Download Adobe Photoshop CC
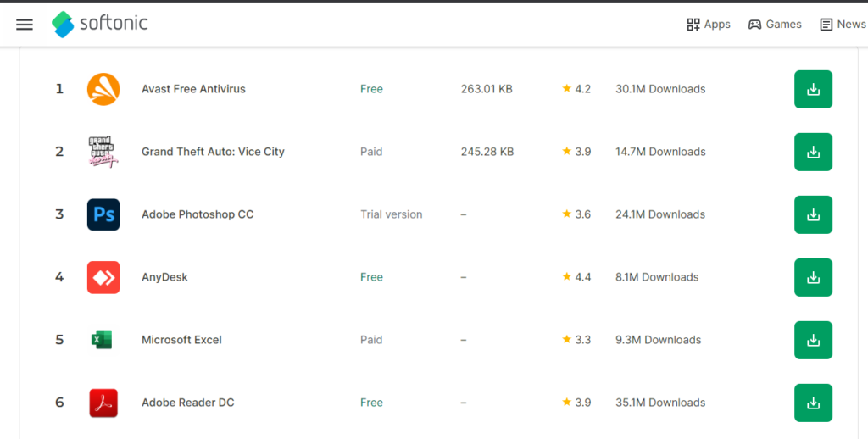 pos(813,214)
